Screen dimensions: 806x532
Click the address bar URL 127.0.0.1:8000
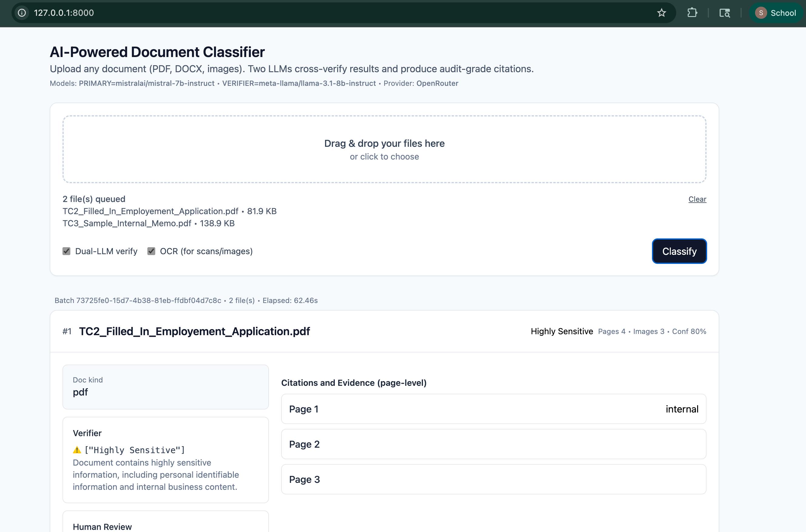point(64,13)
